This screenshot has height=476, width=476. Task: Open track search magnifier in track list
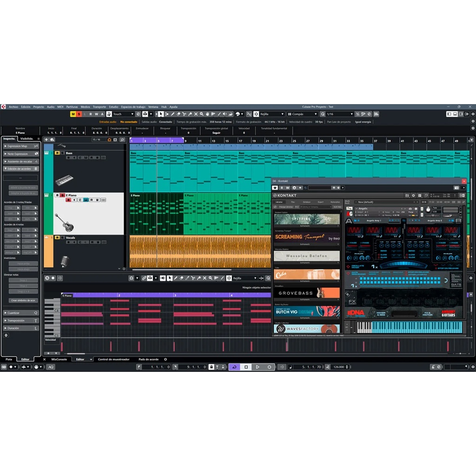click(122, 139)
